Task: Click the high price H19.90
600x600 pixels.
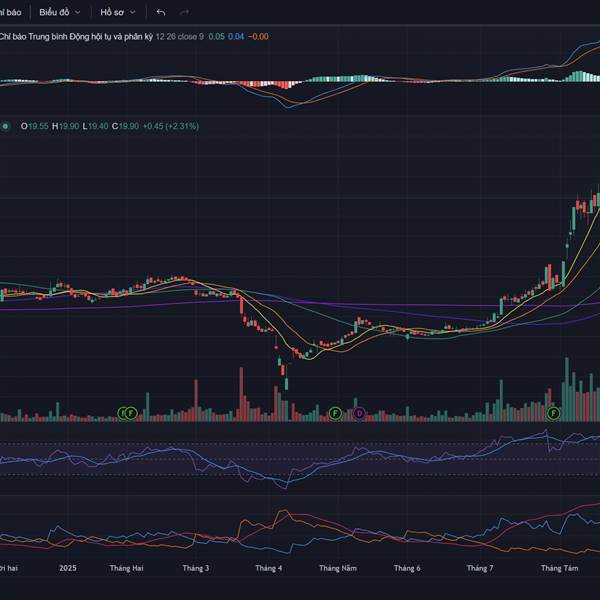Action: click(65, 126)
